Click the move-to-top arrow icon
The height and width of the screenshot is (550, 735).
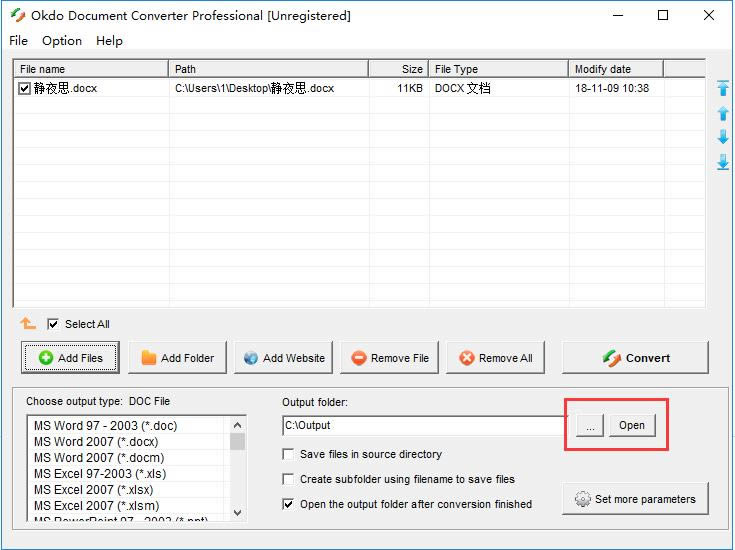(723, 89)
